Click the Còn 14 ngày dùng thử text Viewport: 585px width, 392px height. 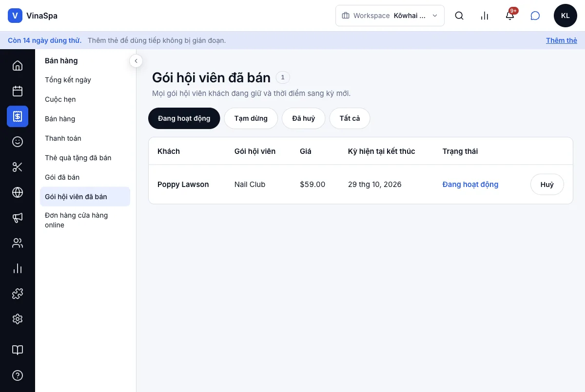pyautogui.click(x=45, y=40)
